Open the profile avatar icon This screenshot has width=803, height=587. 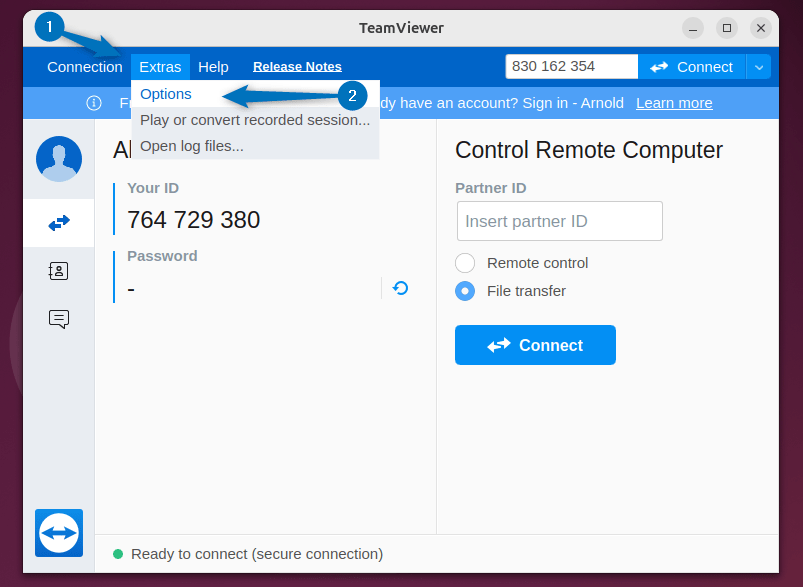coord(58,158)
